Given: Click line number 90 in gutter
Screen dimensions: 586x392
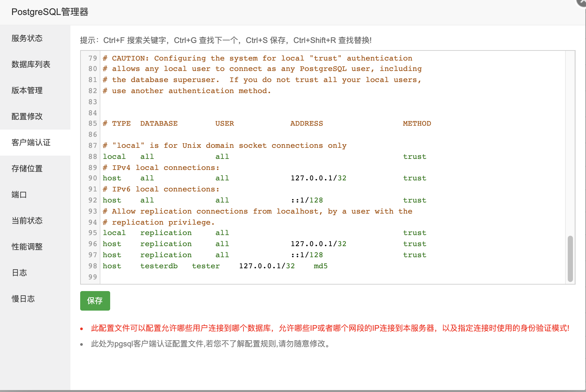Looking at the screenshot, I should pos(93,178).
